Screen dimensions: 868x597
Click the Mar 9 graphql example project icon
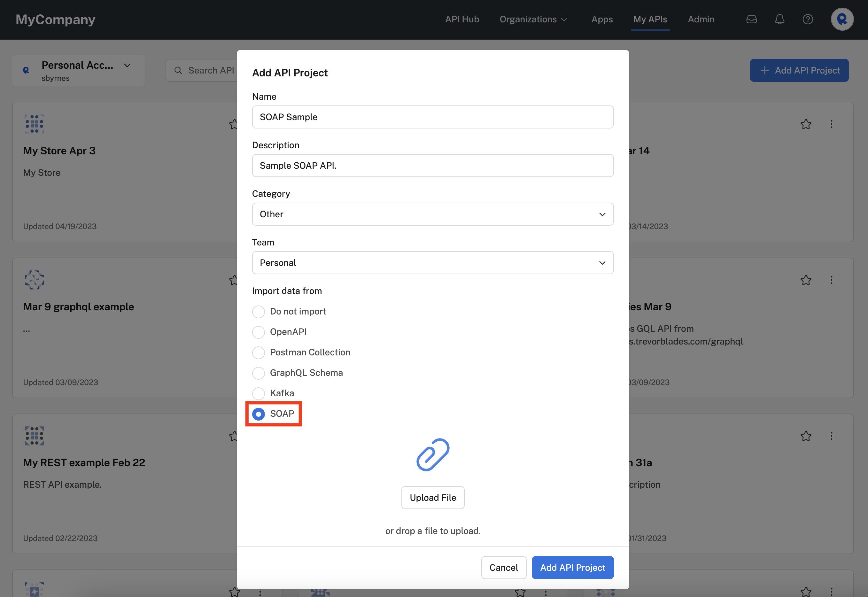point(35,280)
